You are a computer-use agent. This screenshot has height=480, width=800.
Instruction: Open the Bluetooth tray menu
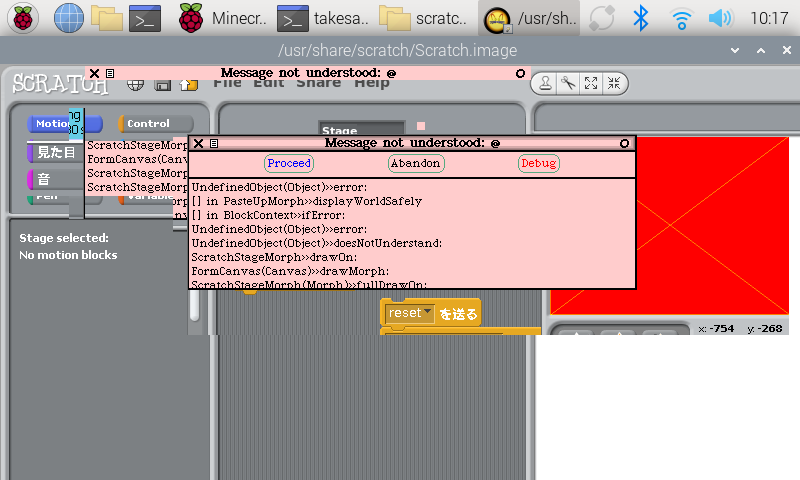641,18
